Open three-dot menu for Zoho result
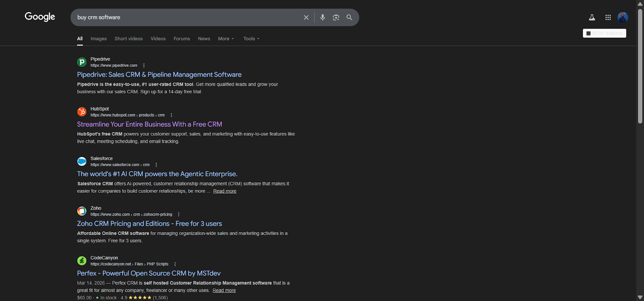Screen dimensions: 644x301 [179, 214]
